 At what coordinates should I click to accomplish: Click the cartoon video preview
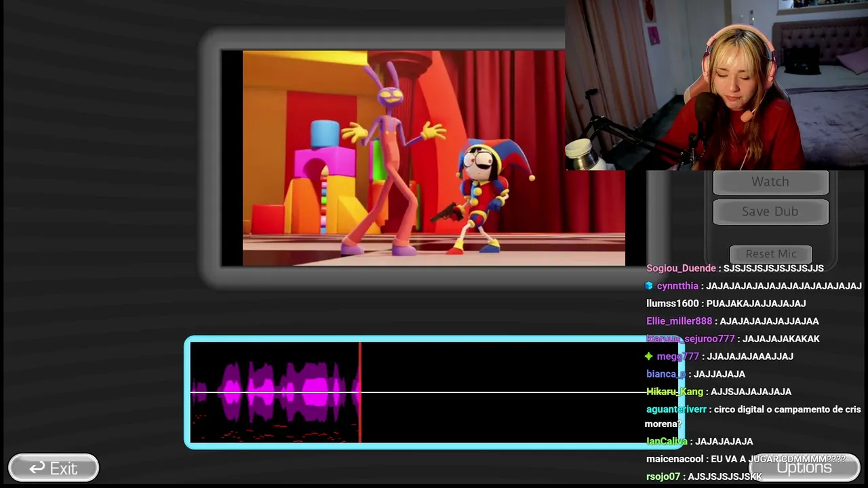pyautogui.click(x=434, y=158)
